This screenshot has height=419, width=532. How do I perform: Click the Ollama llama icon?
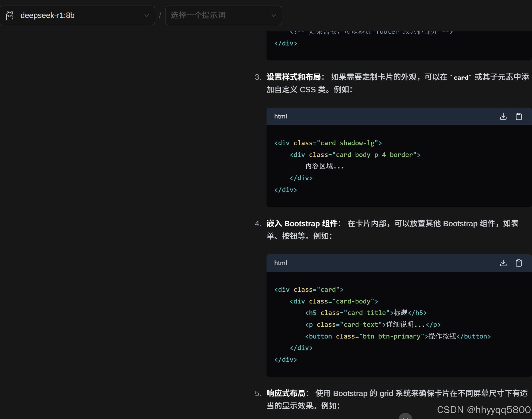tap(10, 16)
